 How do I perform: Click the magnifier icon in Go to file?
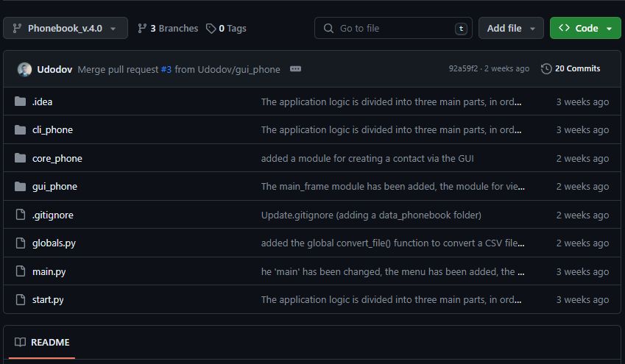(x=328, y=28)
